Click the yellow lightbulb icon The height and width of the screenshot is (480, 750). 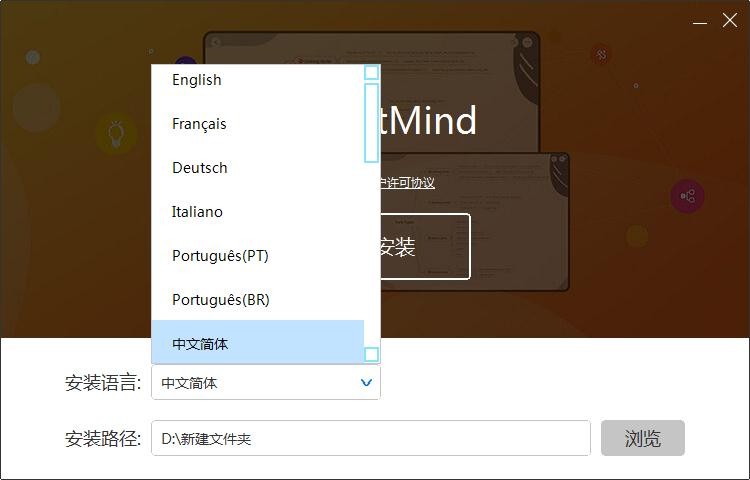(x=116, y=133)
